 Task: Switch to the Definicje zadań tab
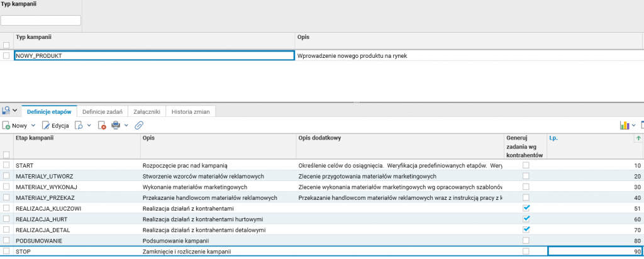[x=101, y=111]
